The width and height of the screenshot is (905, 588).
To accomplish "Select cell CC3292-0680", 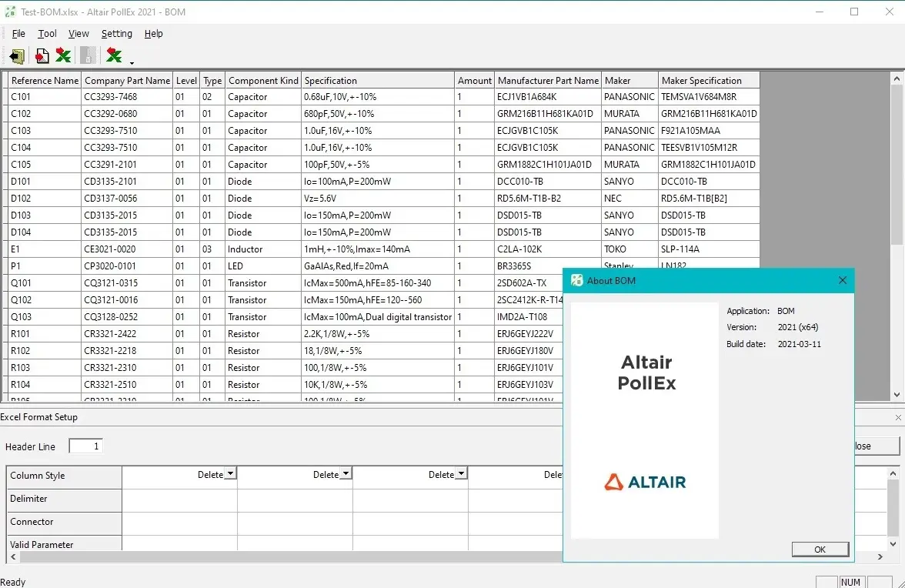I will click(x=127, y=114).
